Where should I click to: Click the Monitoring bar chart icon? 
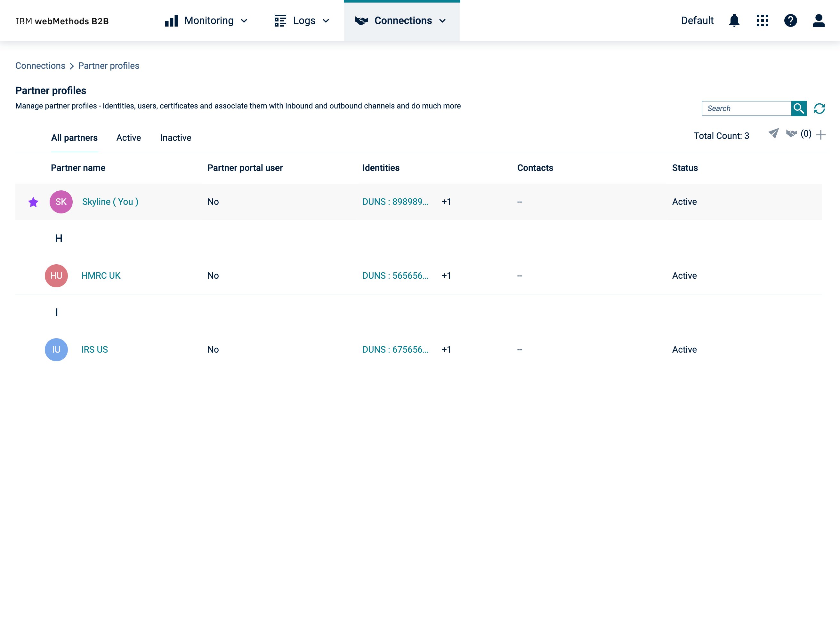pos(172,21)
